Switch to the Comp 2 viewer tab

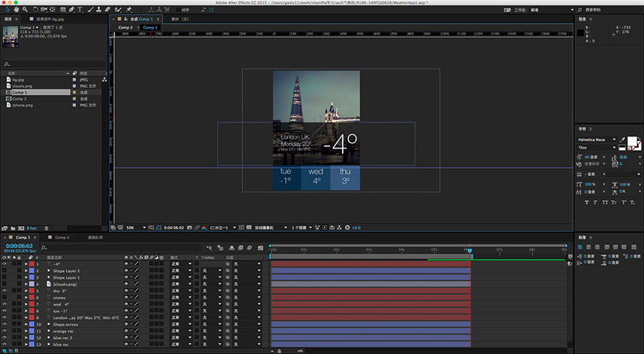coord(126,28)
